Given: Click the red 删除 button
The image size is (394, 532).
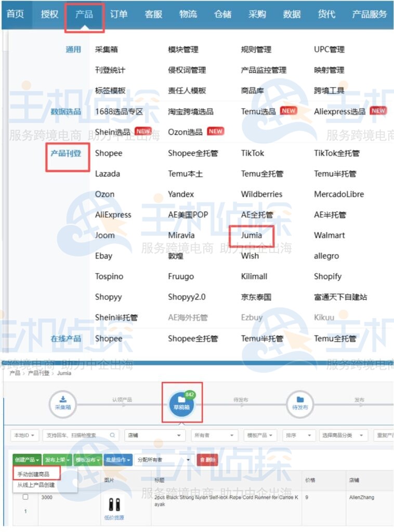Looking at the screenshot, I should (207, 460).
